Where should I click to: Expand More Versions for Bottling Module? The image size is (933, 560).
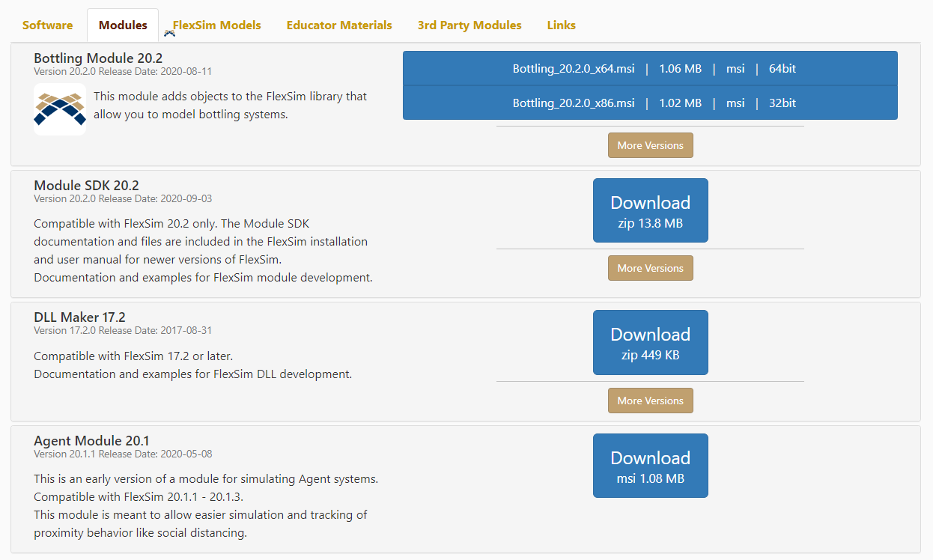(650, 145)
